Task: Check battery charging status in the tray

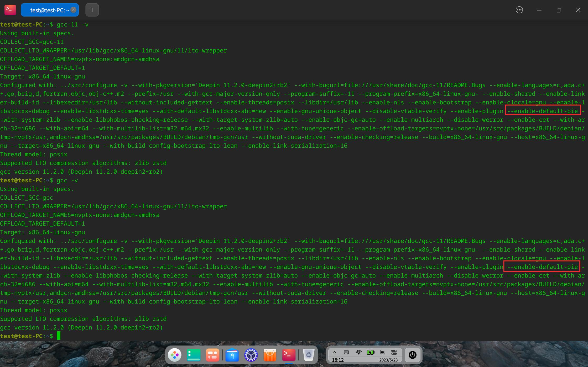Action: pyautogui.click(x=370, y=352)
